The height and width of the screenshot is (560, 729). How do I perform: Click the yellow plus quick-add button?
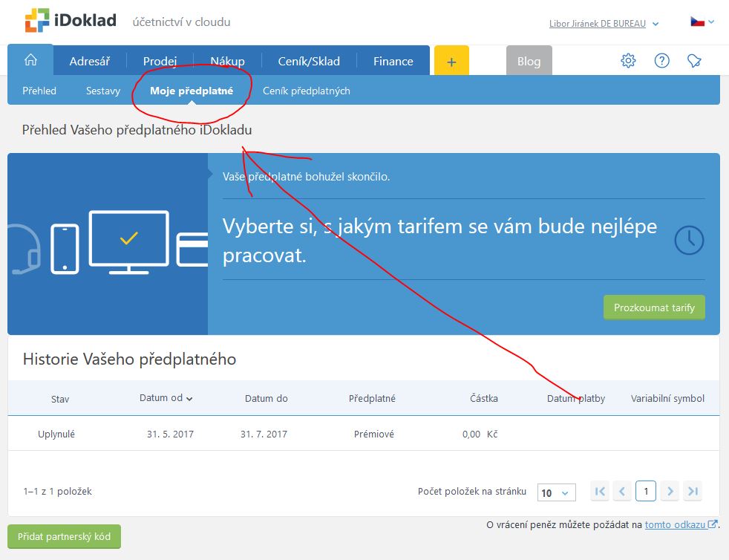451,61
